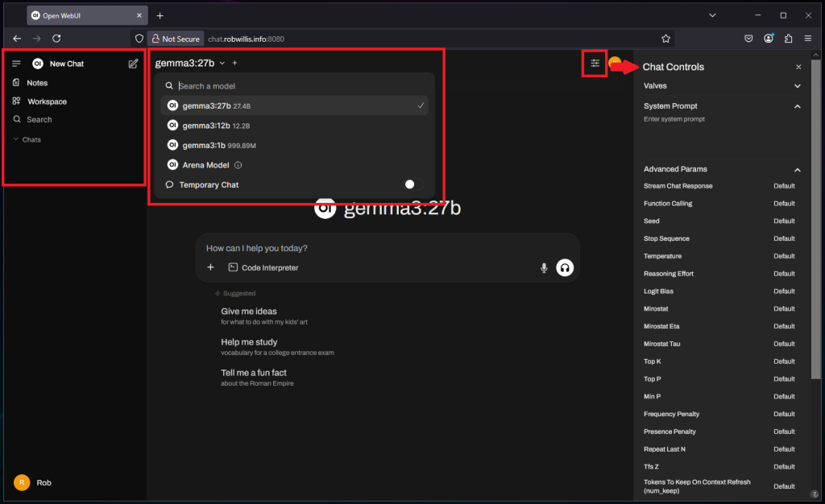Toggle the sidebar with the hamburger icon
The height and width of the screenshot is (504, 825).
[x=16, y=63]
